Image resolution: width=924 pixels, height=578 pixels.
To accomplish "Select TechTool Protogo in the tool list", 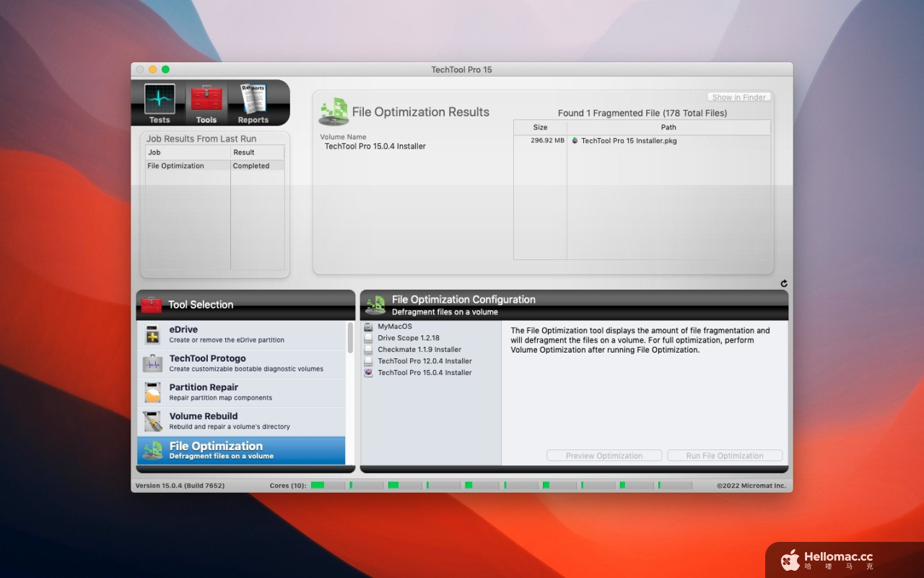I will click(x=241, y=363).
